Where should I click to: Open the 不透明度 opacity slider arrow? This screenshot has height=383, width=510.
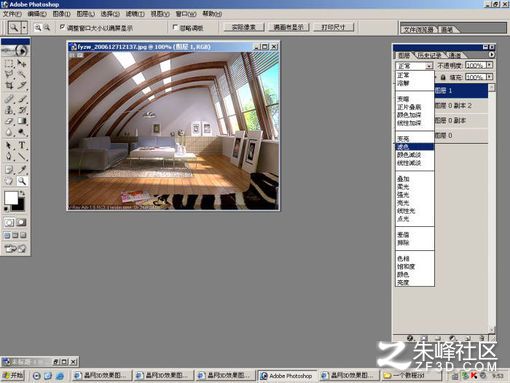[489, 65]
